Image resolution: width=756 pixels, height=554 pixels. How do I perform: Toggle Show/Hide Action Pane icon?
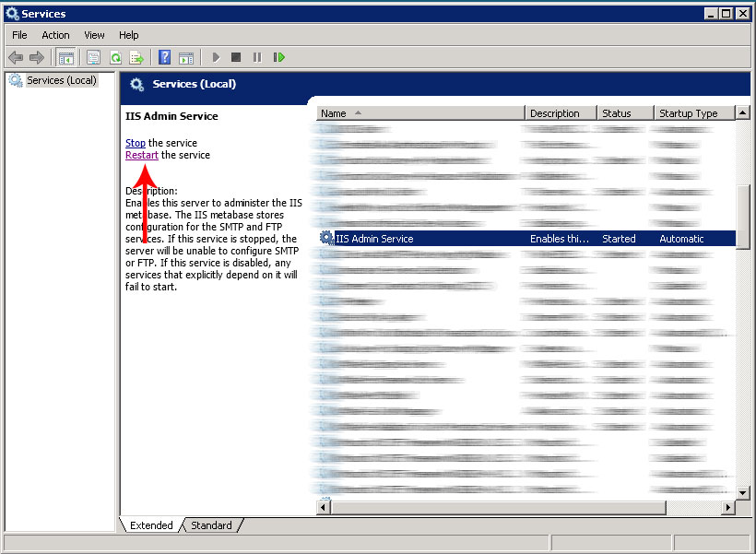pos(186,58)
